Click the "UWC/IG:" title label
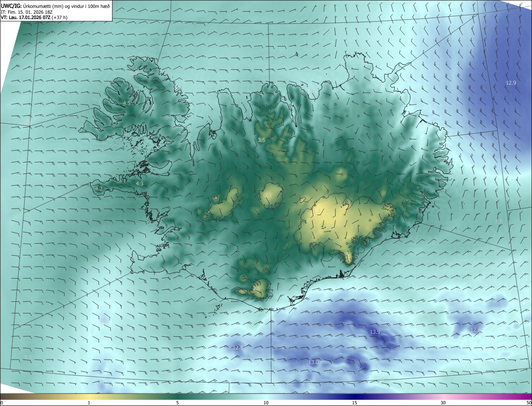Image resolution: width=532 pixels, height=406 pixels. (11, 5)
